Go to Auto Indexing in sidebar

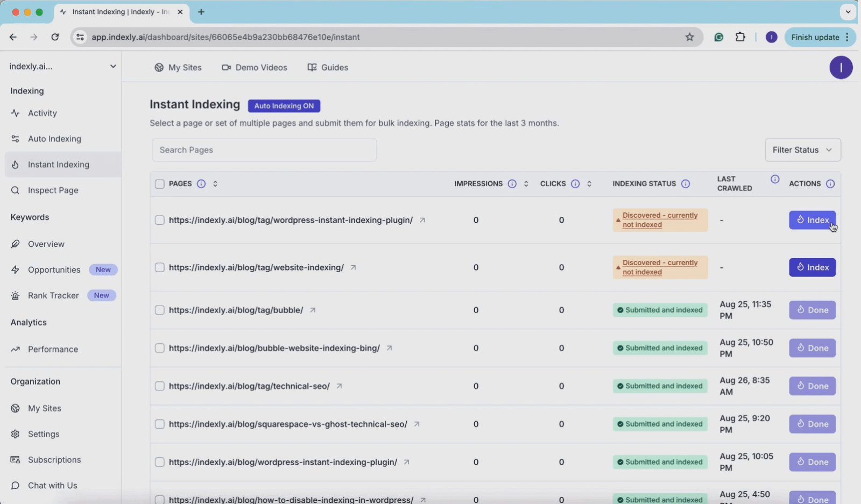pyautogui.click(x=63, y=139)
